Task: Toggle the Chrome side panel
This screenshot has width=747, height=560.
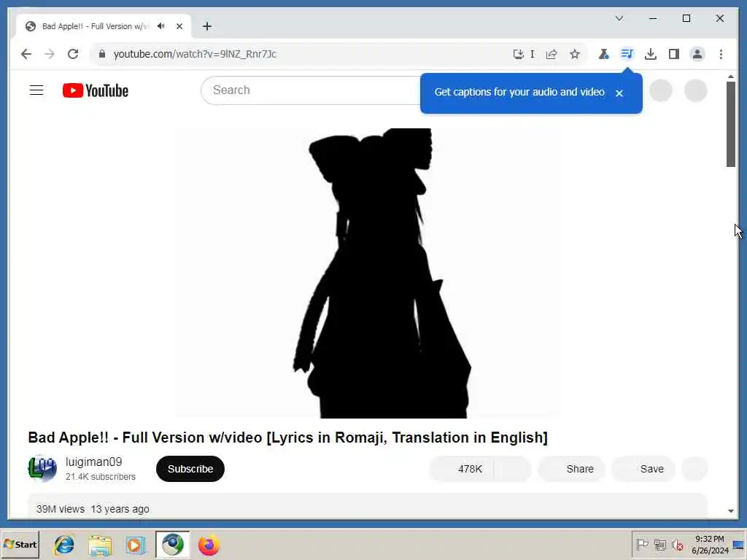Action: pyautogui.click(x=673, y=54)
